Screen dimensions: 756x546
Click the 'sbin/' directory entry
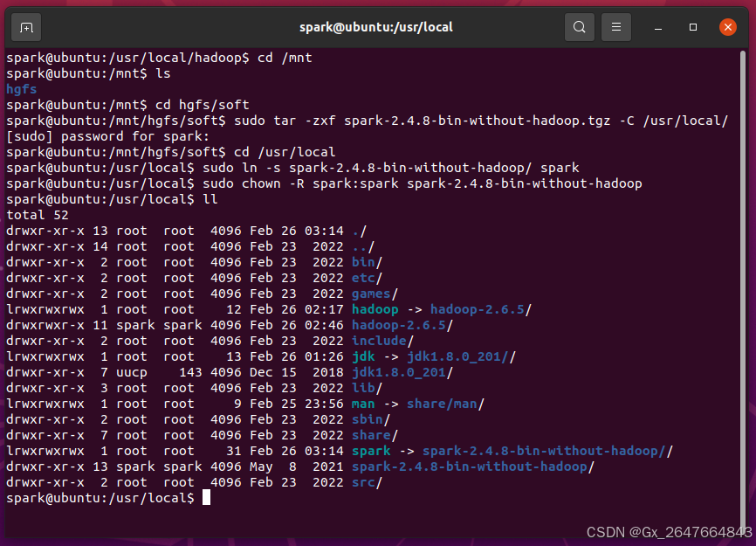coord(371,419)
